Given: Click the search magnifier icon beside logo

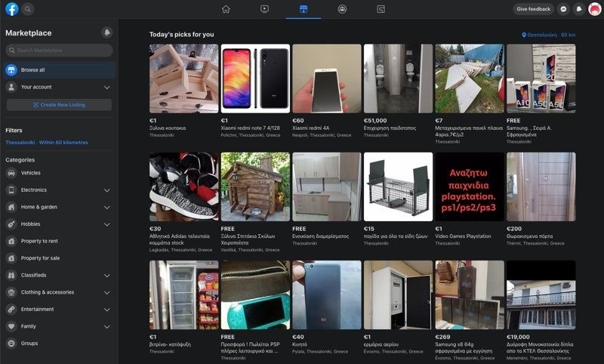Looking at the screenshot, I should [x=28, y=9].
